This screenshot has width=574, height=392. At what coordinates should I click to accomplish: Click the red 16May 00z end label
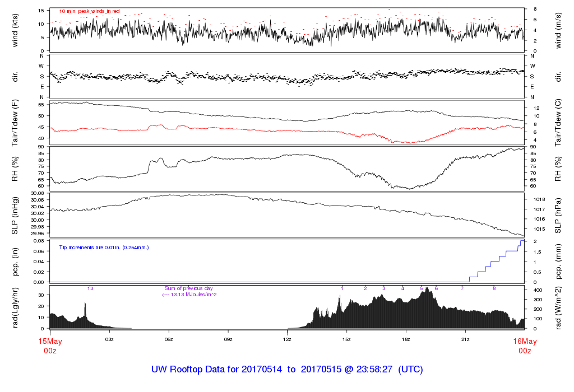(524, 346)
